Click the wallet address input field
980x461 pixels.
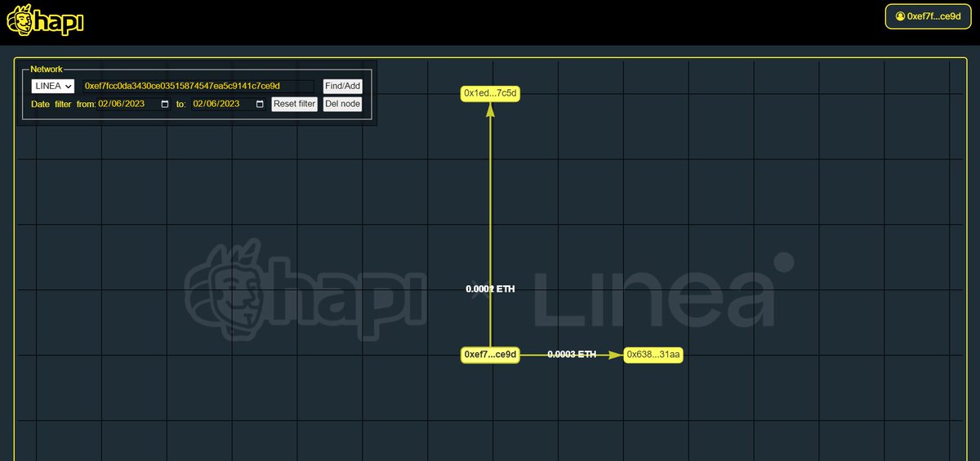198,86
